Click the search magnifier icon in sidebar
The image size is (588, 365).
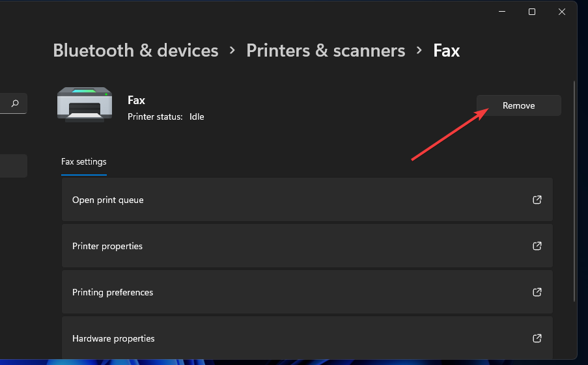[x=15, y=103]
